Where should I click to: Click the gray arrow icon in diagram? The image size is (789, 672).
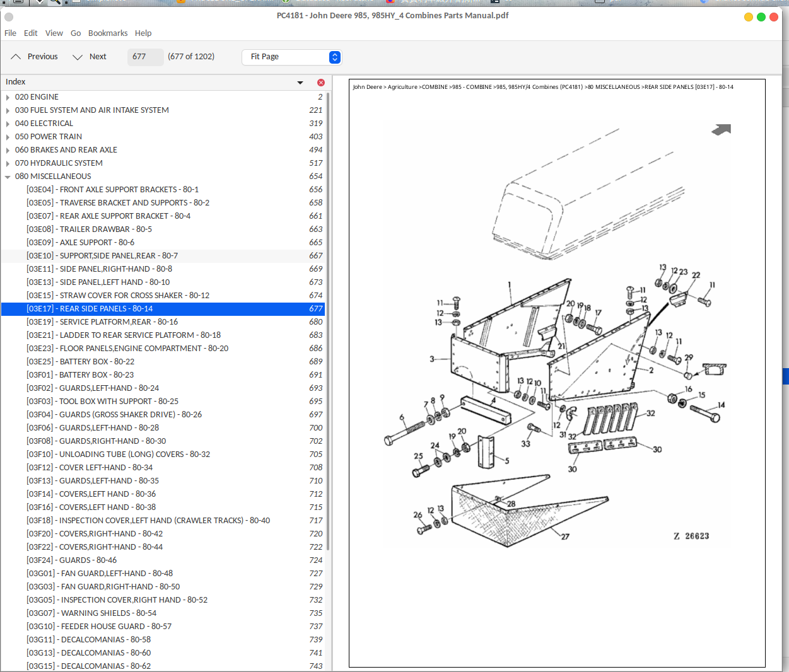721,129
